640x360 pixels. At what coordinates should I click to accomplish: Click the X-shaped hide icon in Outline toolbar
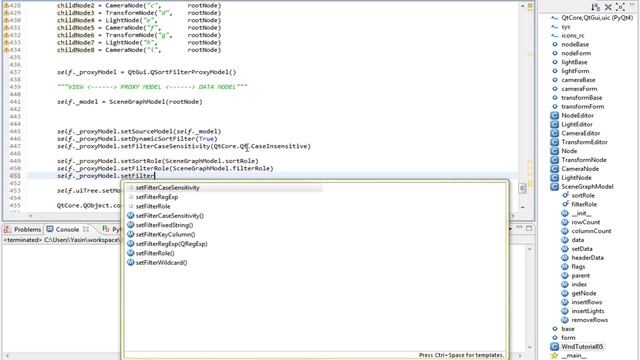(x=608, y=7)
